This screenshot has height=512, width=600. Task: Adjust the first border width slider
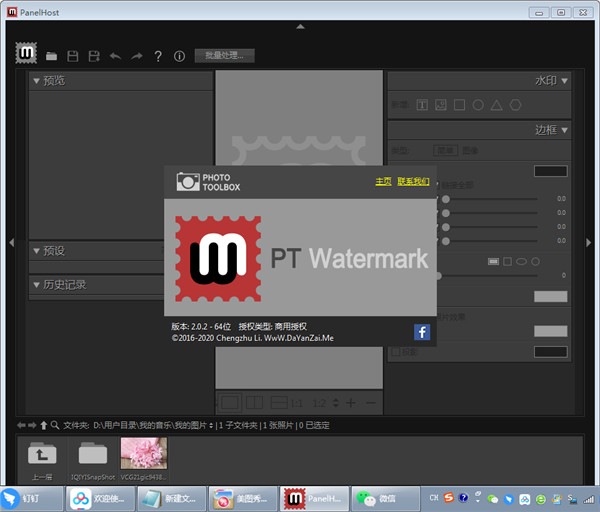pos(446,199)
